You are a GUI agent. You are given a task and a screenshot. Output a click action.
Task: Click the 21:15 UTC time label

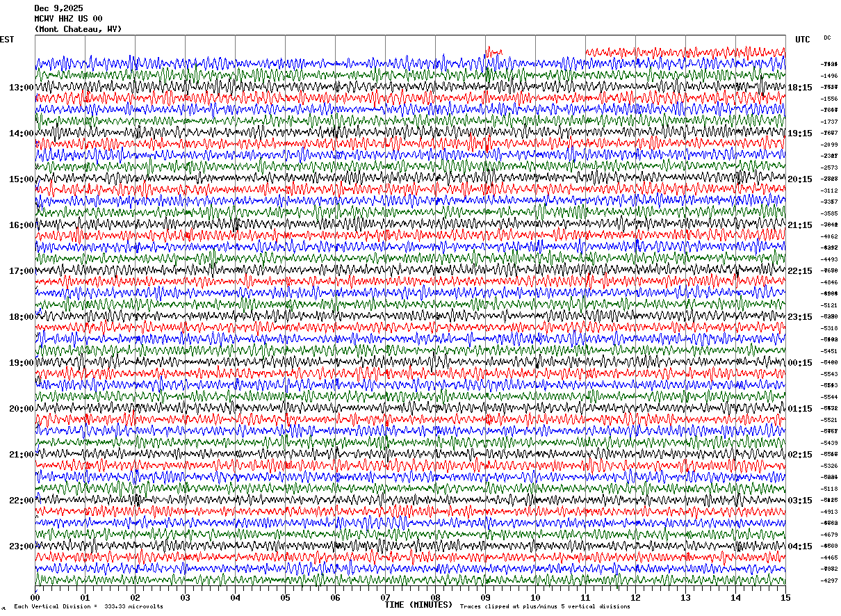point(800,225)
